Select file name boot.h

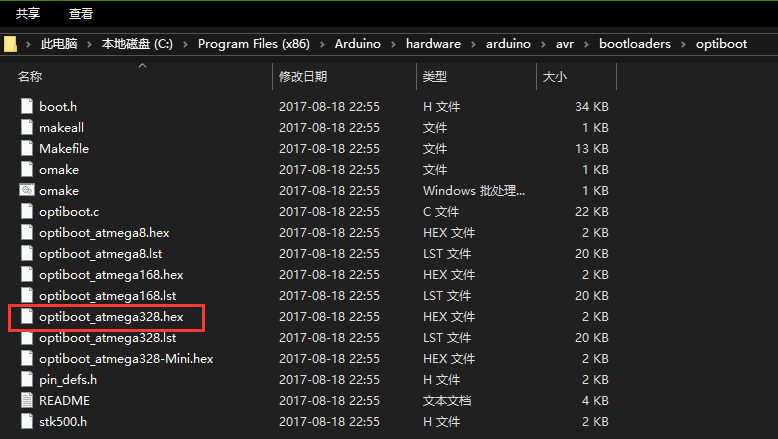click(58, 107)
